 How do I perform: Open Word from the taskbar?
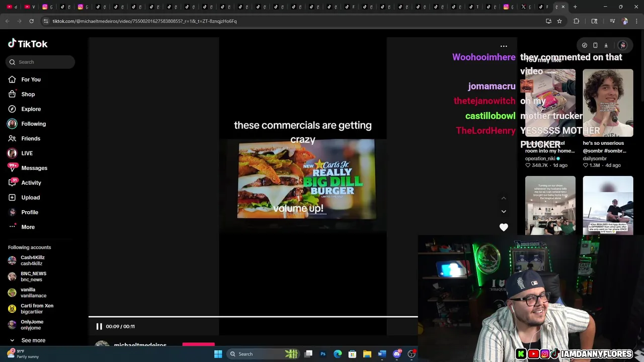click(x=382, y=354)
